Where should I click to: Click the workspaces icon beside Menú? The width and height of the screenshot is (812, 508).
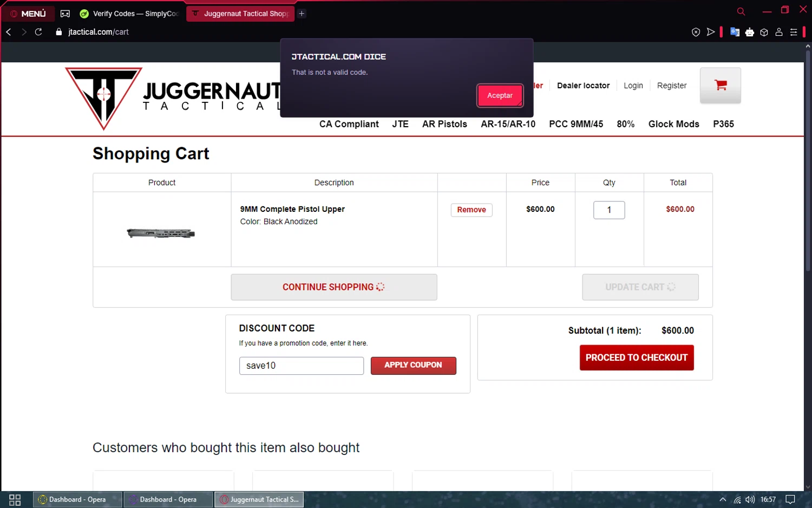pyautogui.click(x=65, y=14)
